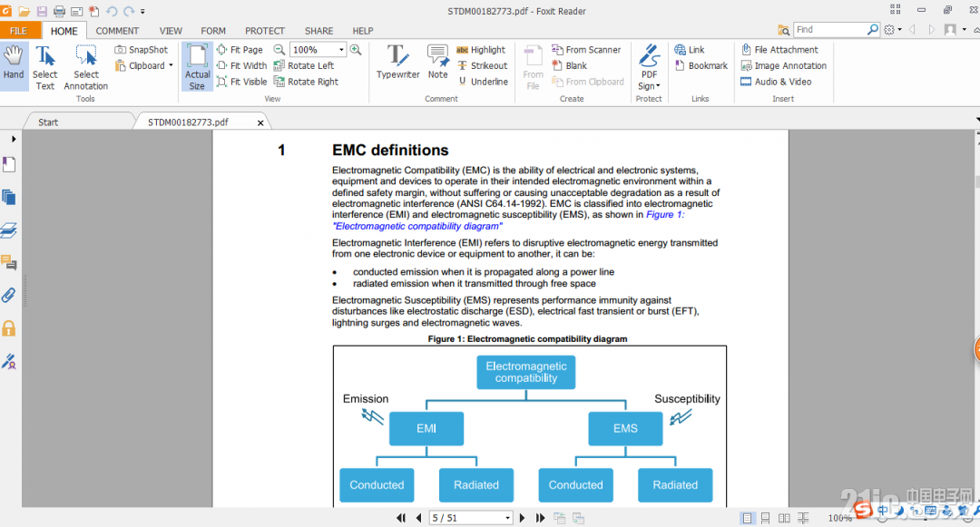Viewport: 980px width, 527px height.
Task: Click the Find magnifier search button
Action: coord(873,29)
